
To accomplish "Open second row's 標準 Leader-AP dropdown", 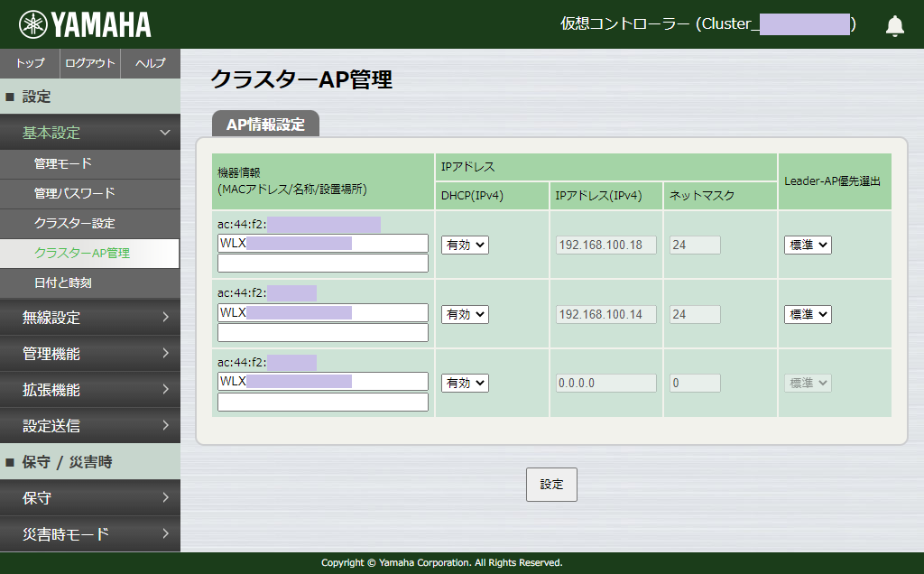I will coord(807,314).
